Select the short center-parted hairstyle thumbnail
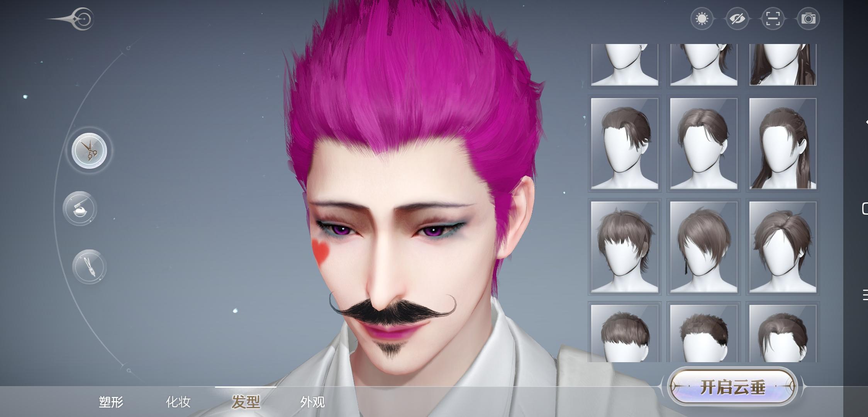 (704, 144)
